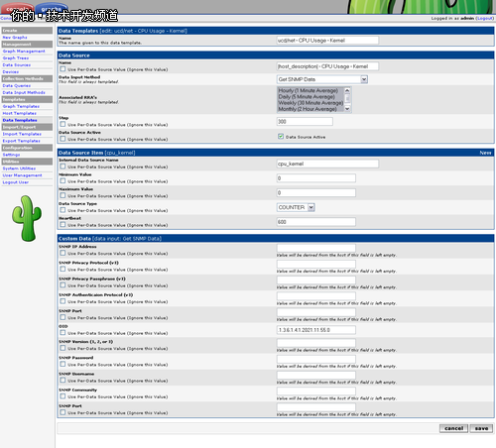
Task: Toggle per-data checkbox for OID
Action: 62,333
